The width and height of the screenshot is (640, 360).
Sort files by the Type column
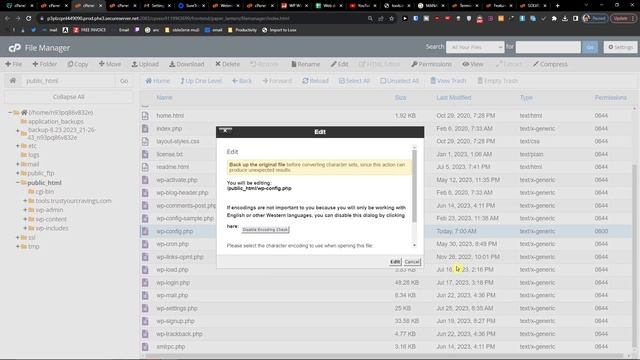coord(526,98)
